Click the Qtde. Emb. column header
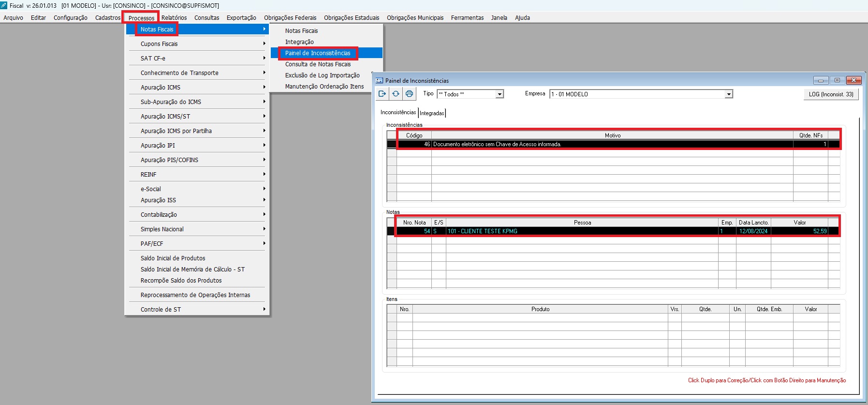This screenshot has width=868, height=405. click(769, 309)
